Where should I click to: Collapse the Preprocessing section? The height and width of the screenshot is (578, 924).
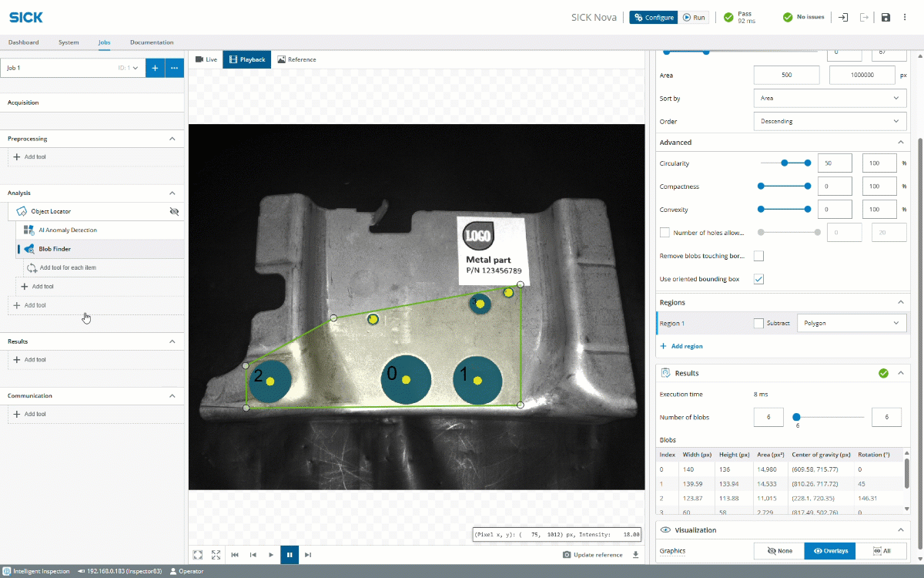(x=172, y=139)
